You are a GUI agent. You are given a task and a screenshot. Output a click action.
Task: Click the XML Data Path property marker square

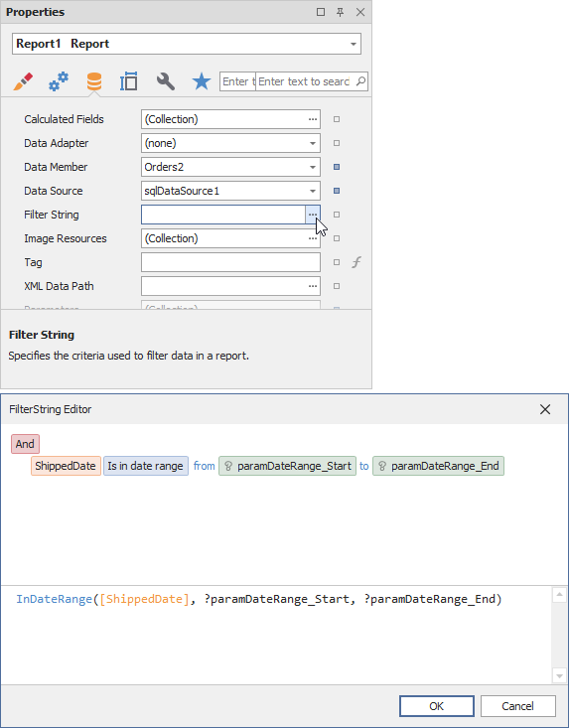pos(337,286)
